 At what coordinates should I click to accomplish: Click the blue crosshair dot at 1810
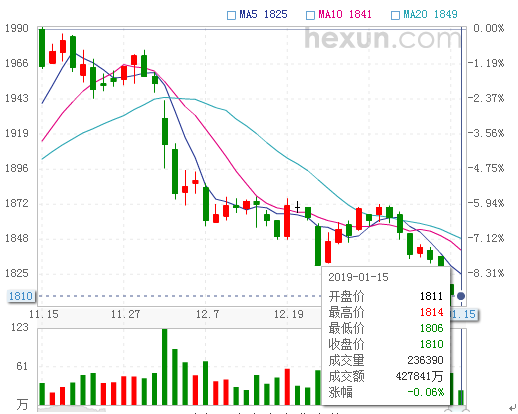point(461,296)
